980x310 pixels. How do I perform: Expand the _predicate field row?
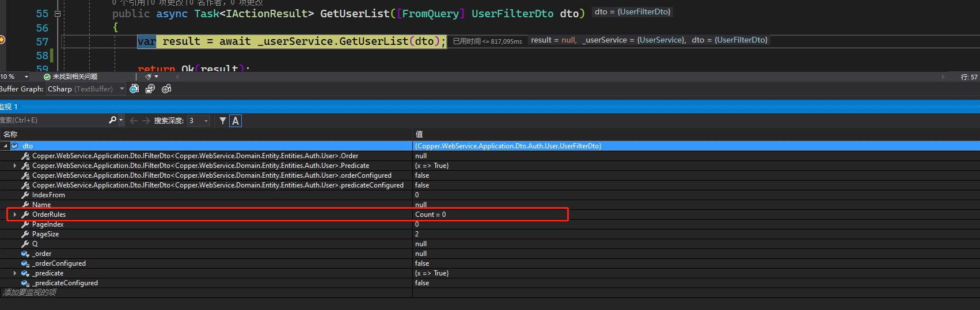(x=15, y=273)
